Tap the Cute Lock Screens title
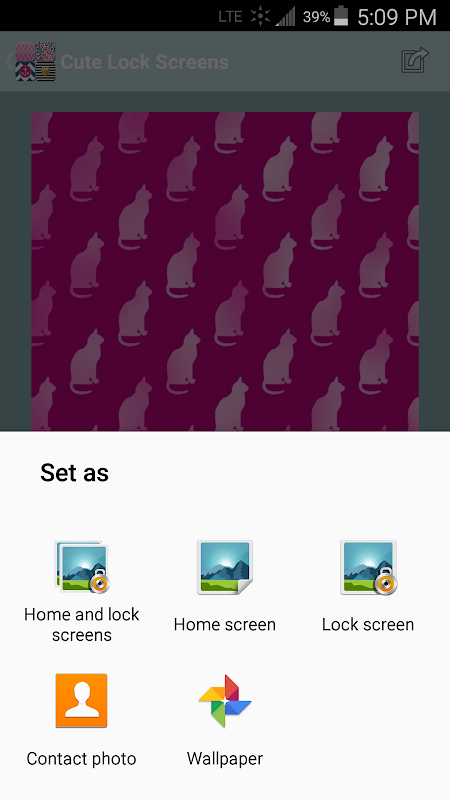 pos(144,62)
